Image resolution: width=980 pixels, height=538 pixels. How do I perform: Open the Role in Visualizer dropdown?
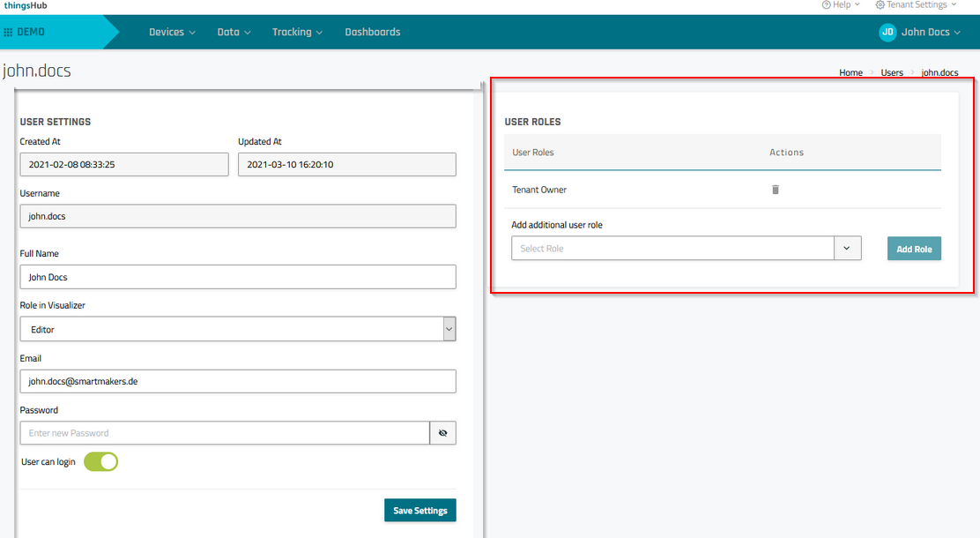(x=238, y=329)
